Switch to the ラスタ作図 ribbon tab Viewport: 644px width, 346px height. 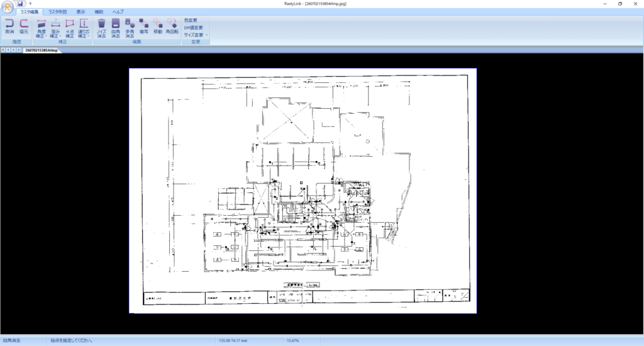(x=57, y=12)
